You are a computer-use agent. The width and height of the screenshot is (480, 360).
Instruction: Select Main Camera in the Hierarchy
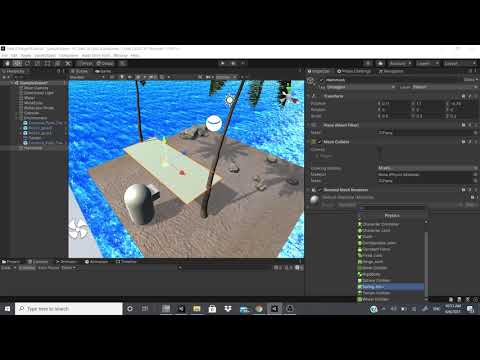(x=36, y=88)
